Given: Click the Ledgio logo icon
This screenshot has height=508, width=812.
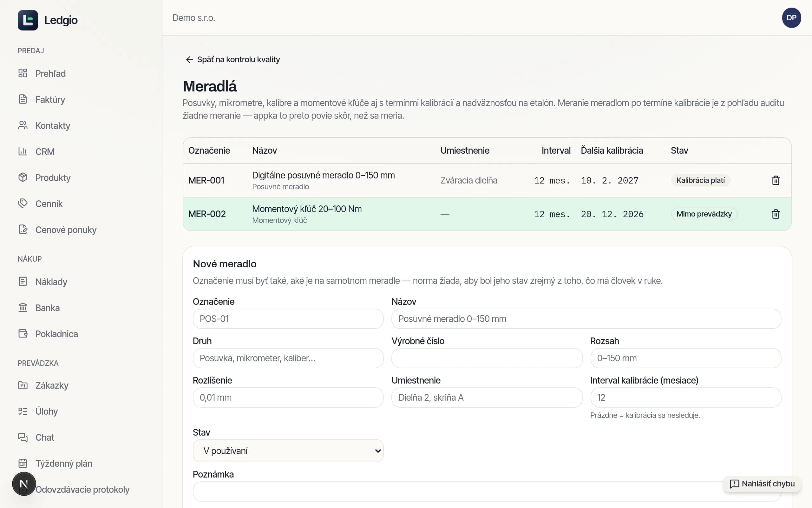Looking at the screenshot, I should pyautogui.click(x=28, y=20).
